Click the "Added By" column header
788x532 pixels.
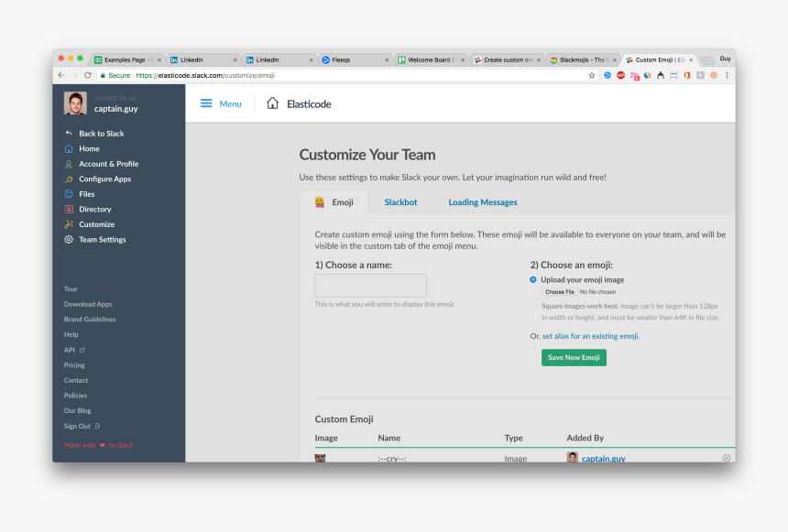tap(585, 438)
